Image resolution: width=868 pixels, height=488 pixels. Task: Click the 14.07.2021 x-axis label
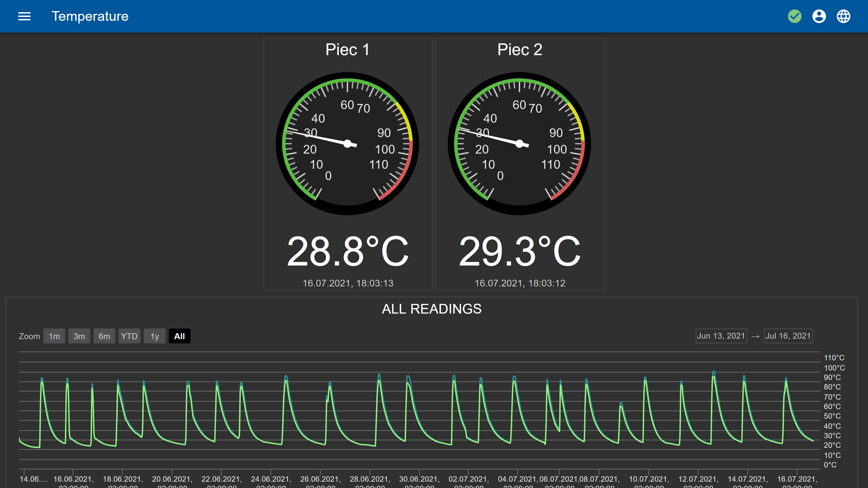(x=748, y=482)
